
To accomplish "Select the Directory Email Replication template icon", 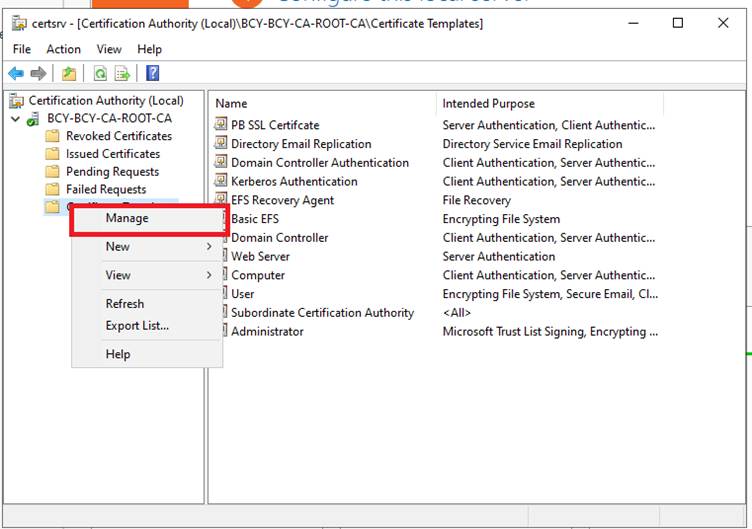I will point(221,144).
